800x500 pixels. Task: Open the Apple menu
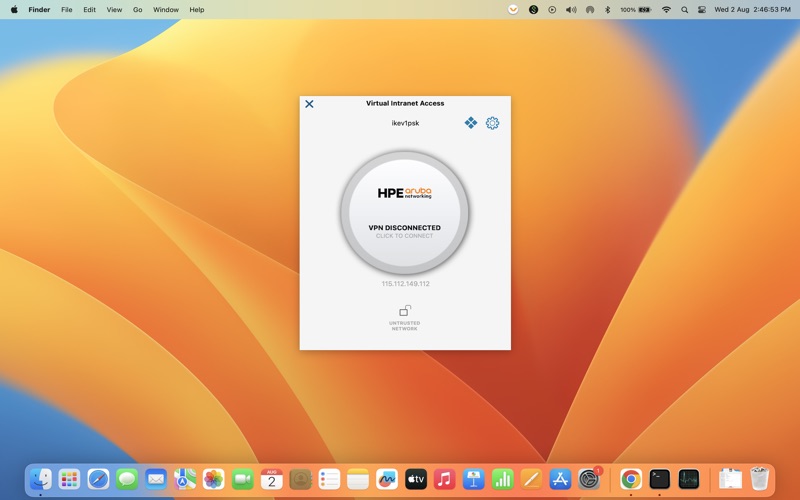pyautogui.click(x=14, y=9)
